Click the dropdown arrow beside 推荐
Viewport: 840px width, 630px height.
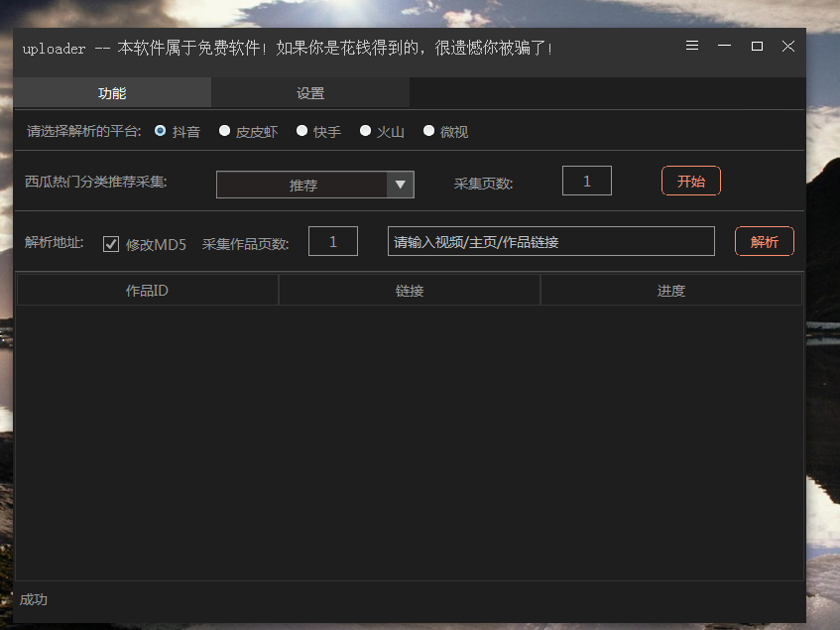click(401, 185)
